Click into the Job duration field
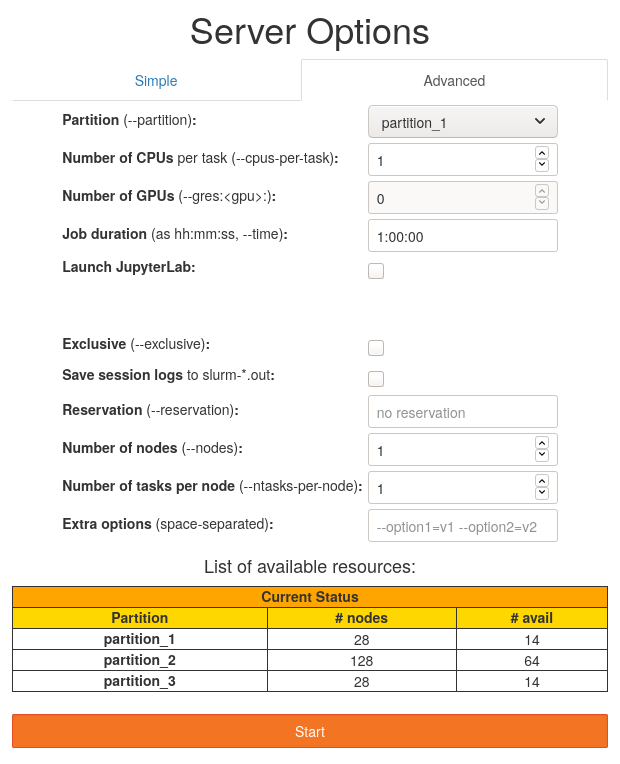The width and height of the screenshot is (620, 764). click(462, 236)
